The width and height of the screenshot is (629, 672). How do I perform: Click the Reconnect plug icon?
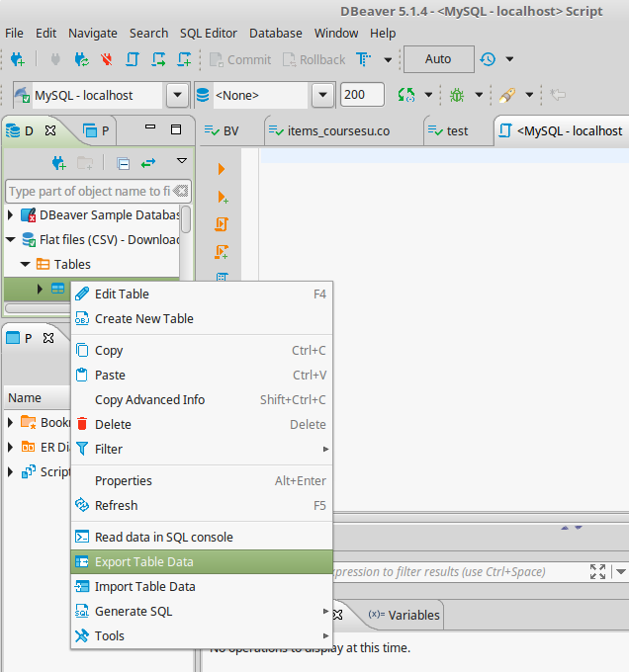tap(81, 59)
